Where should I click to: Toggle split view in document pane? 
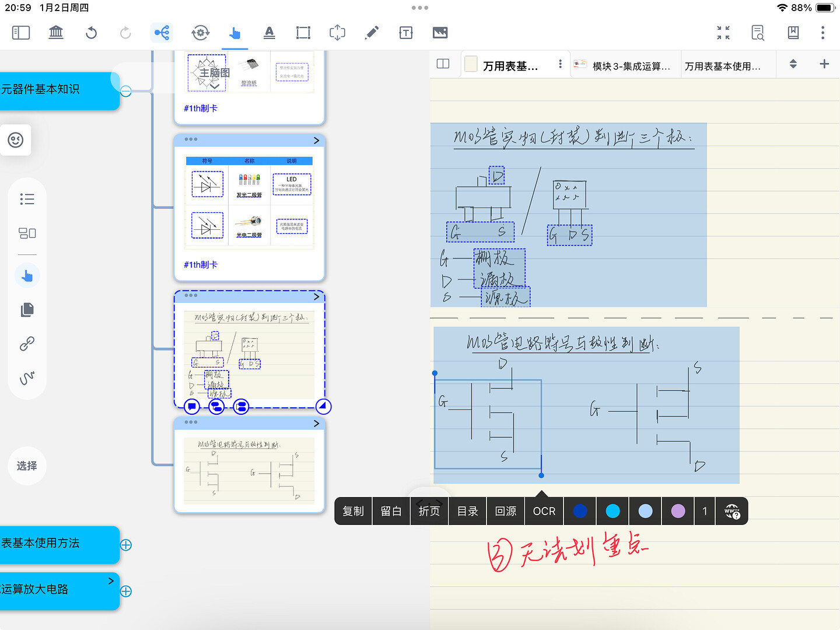click(x=443, y=64)
